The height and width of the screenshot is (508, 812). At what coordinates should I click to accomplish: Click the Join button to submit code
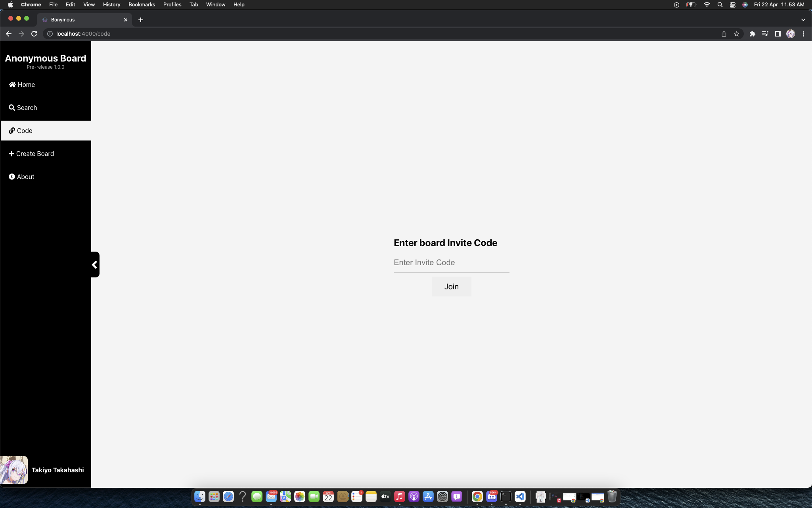[x=451, y=286]
